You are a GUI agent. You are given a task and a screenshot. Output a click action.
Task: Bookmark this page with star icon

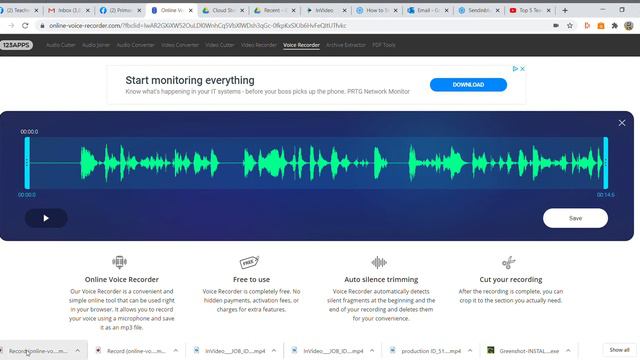tap(570, 25)
